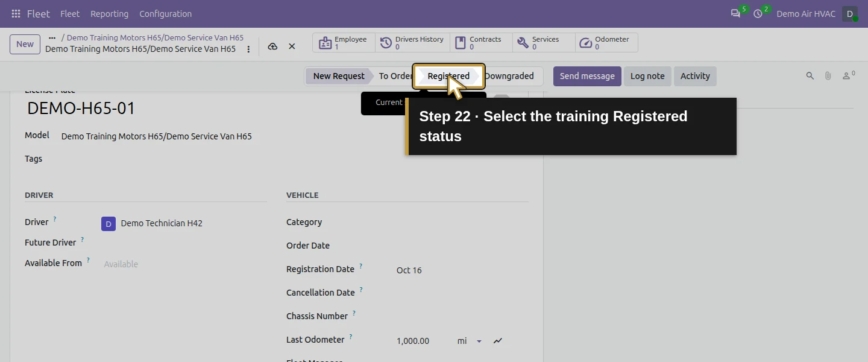The width and height of the screenshot is (868, 362).
Task: Save record manually with cloud icon
Action: click(272, 46)
